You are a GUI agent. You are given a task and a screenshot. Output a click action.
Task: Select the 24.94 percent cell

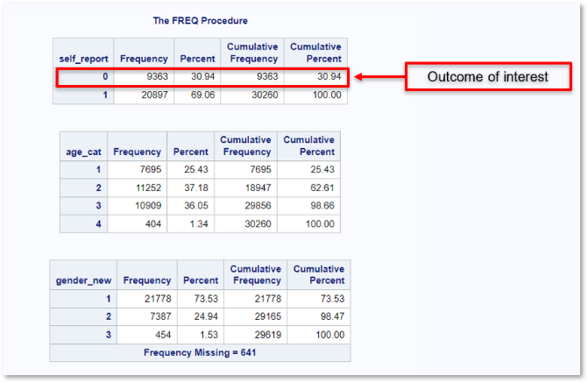[x=200, y=316]
